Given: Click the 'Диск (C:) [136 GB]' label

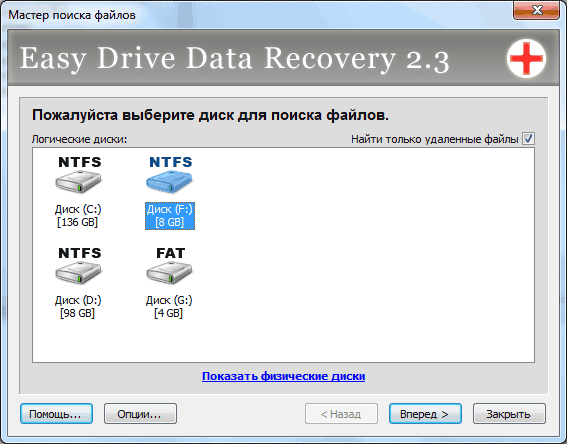Looking at the screenshot, I should click(x=78, y=216).
